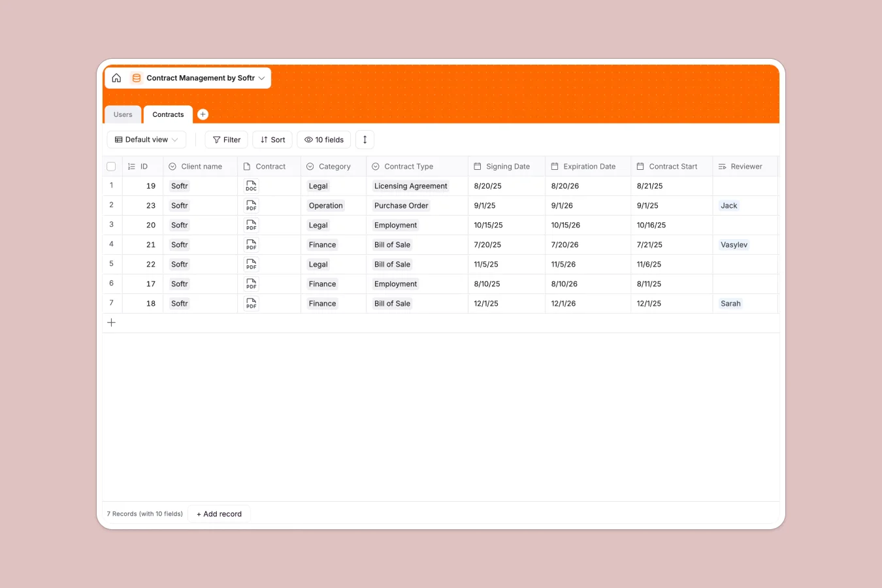Viewport: 882px width, 588px height.
Task: Click the grid icon beside Default view
Action: click(118, 139)
